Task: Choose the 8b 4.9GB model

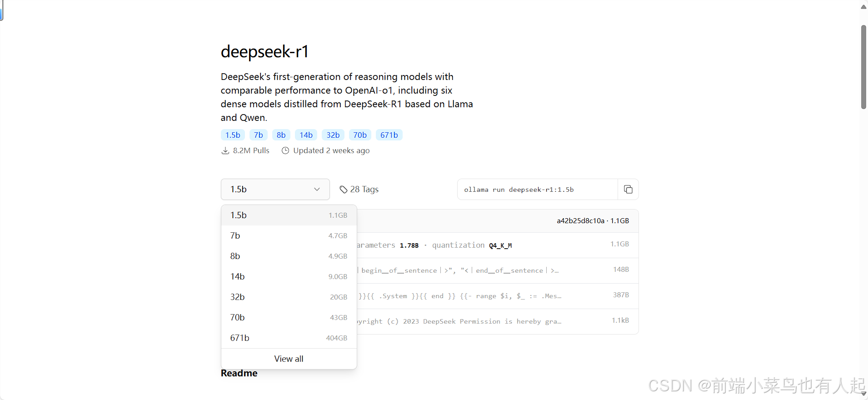Action: click(x=289, y=256)
